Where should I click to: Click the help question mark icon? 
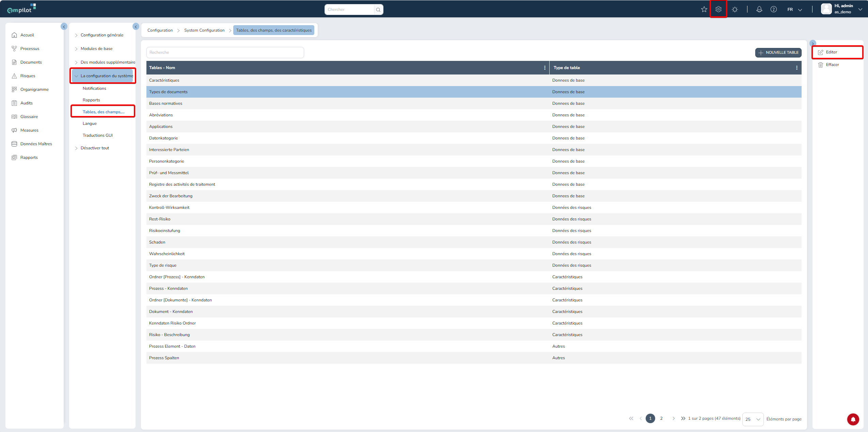pos(773,10)
